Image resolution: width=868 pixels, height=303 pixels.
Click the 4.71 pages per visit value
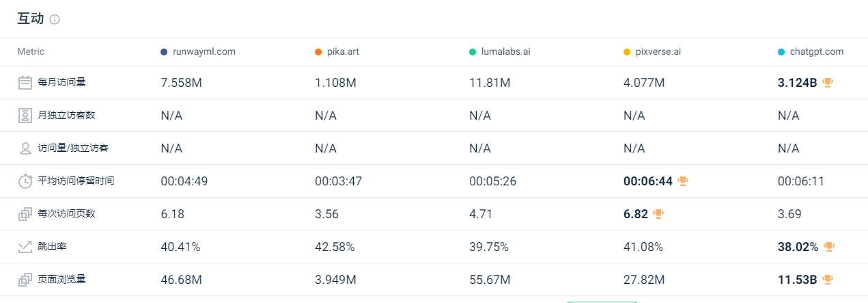(x=481, y=214)
